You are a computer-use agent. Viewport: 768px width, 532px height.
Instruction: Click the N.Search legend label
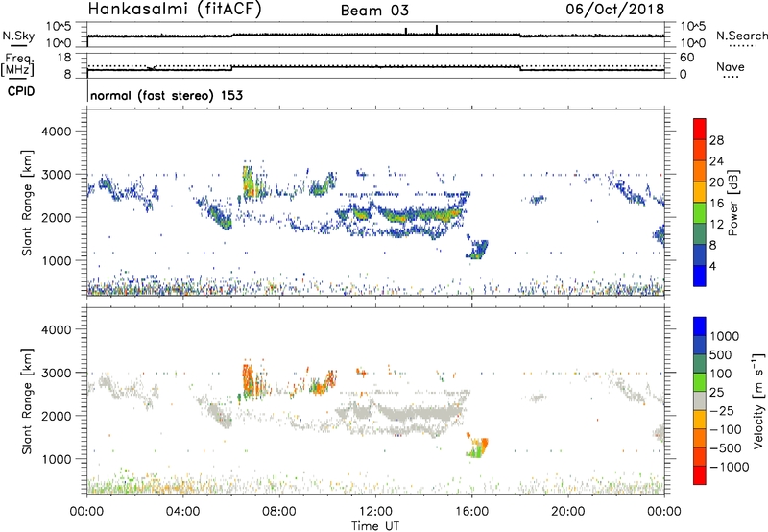pos(741,36)
